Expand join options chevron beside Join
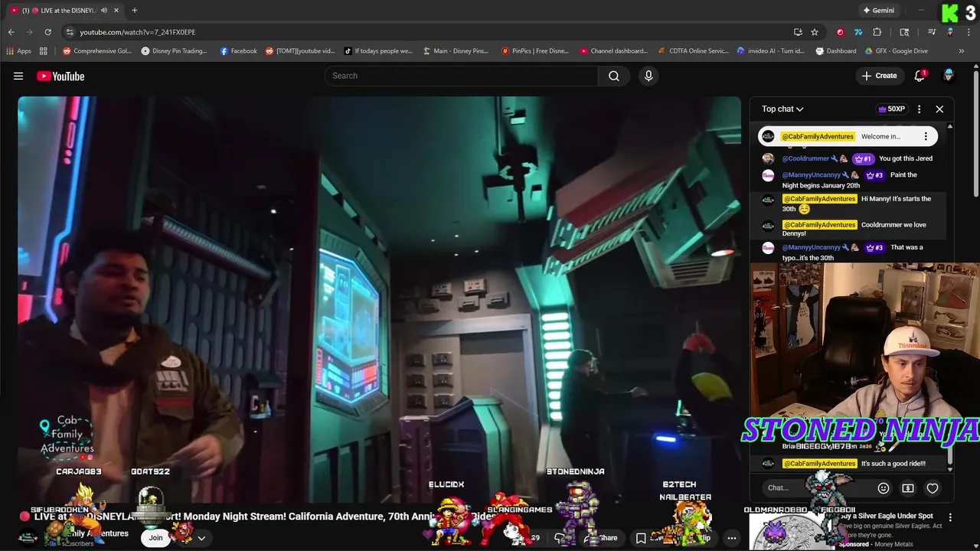The image size is (980, 551). click(201, 538)
